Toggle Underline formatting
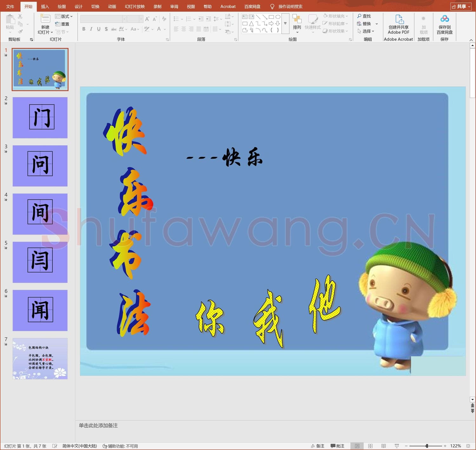Screen dimensions: 476x450 click(99, 29)
